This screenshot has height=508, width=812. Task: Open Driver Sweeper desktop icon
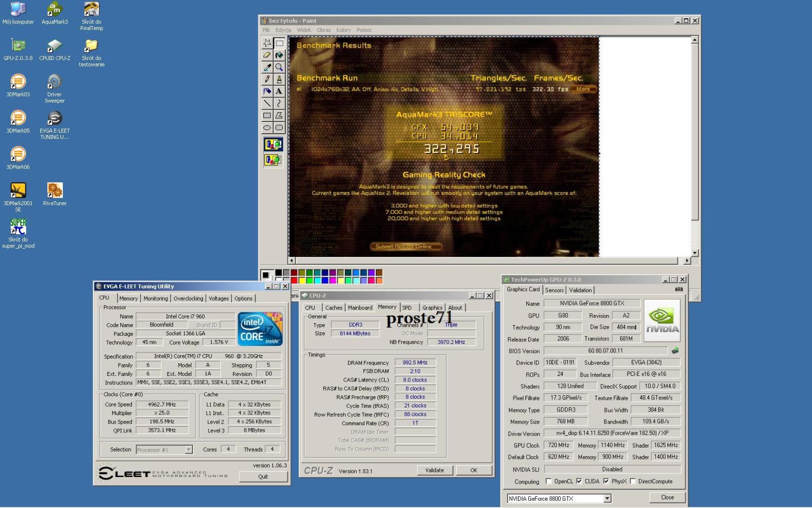[54, 89]
